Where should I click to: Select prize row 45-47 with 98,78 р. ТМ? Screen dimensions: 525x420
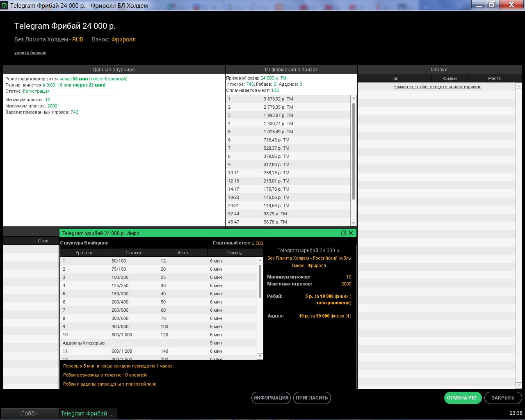pyautogui.click(x=288, y=222)
